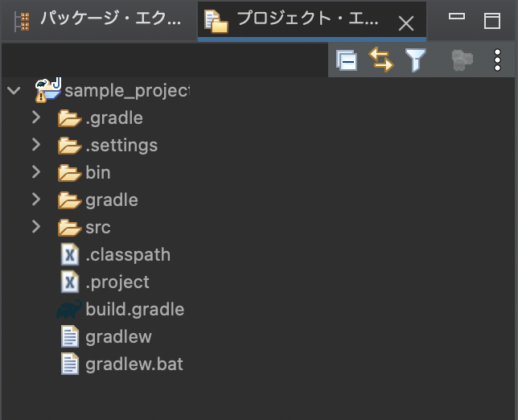This screenshot has width=518, height=420.
Task: Select the build.gradle elephant icon
Action: (68, 310)
